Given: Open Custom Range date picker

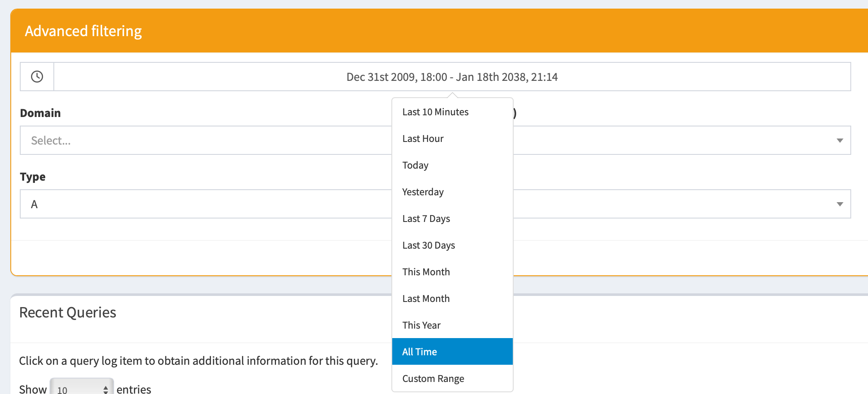Looking at the screenshot, I should tap(433, 379).
